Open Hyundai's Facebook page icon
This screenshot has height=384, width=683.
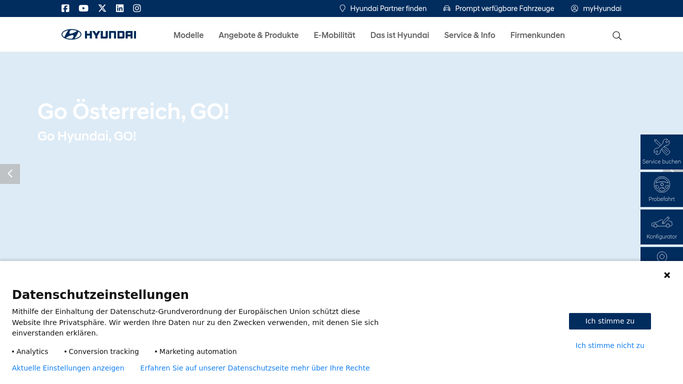pyautogui.click(x=65, y=8)
